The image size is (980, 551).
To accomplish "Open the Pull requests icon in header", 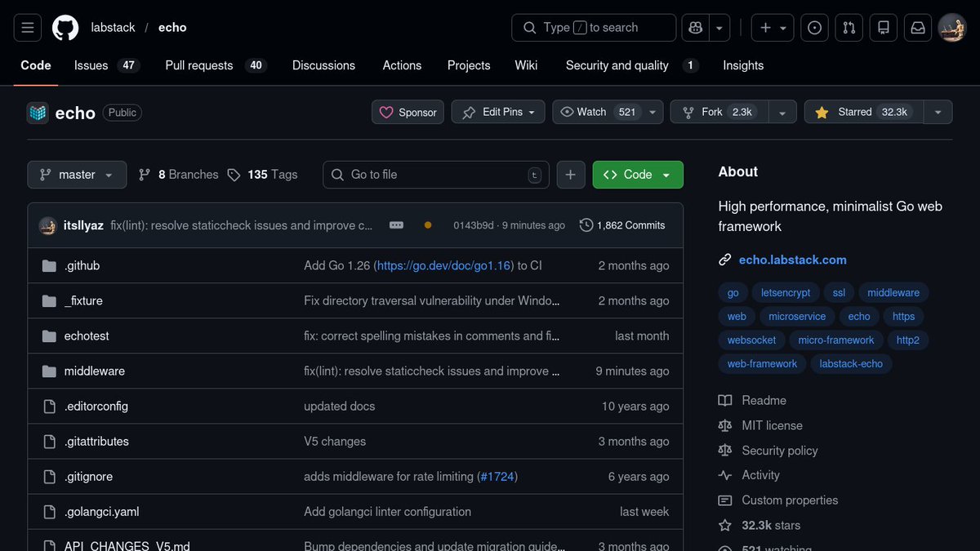I will coord(849,28).
